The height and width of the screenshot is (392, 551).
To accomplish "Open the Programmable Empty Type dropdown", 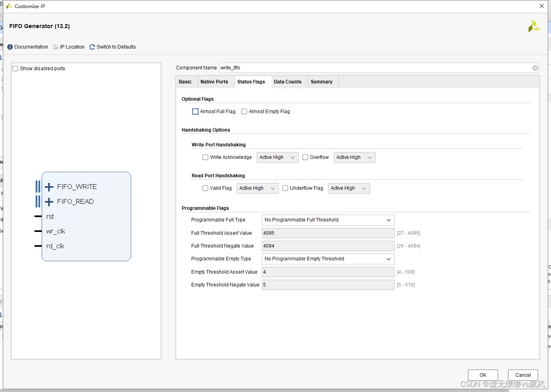I will 328,259.
